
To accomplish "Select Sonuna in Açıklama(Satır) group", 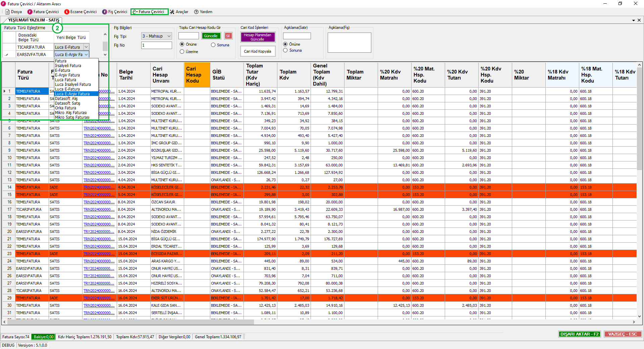I will click(285, 50).
